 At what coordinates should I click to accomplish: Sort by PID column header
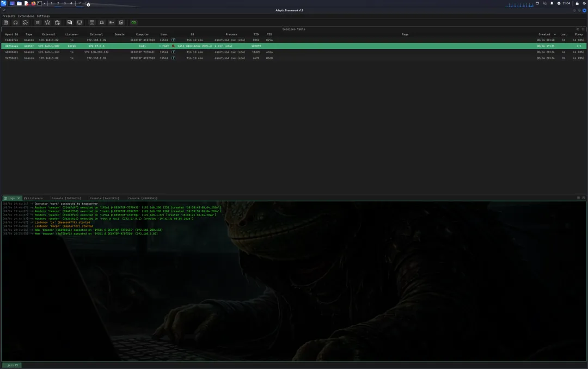256,34
